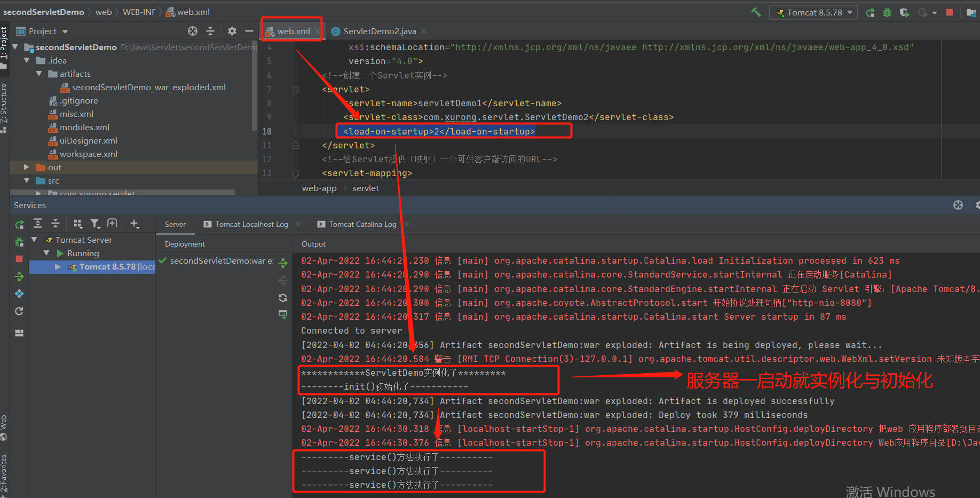Click the web-app breadcrumb
This screenshot has width=980, height=498.
[x=319, y=188]
